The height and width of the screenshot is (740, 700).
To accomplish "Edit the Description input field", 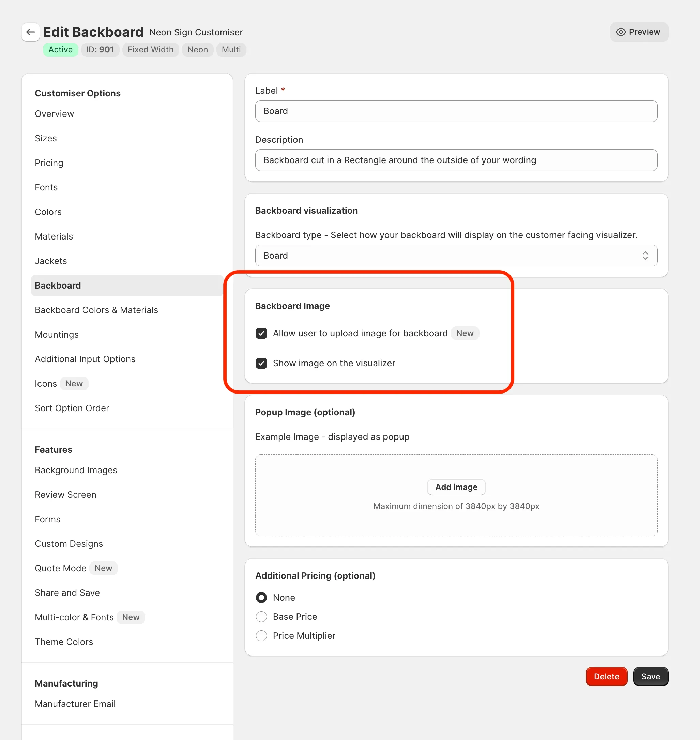I will [x=456, y=160].
